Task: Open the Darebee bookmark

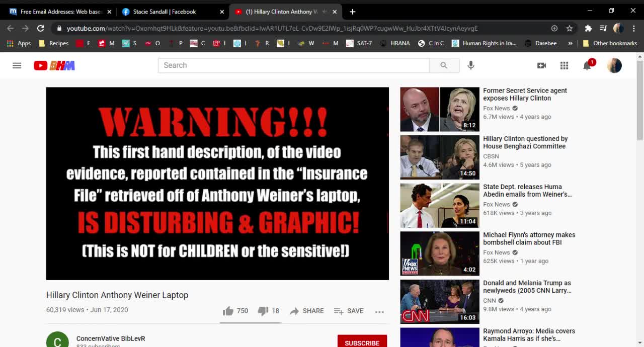Action: 541,43
